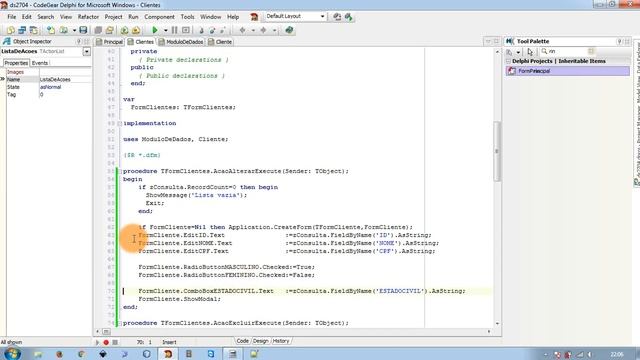
Task: Click the Tool Palette arrow cursor icon
Action: click(x=530, y=51)
